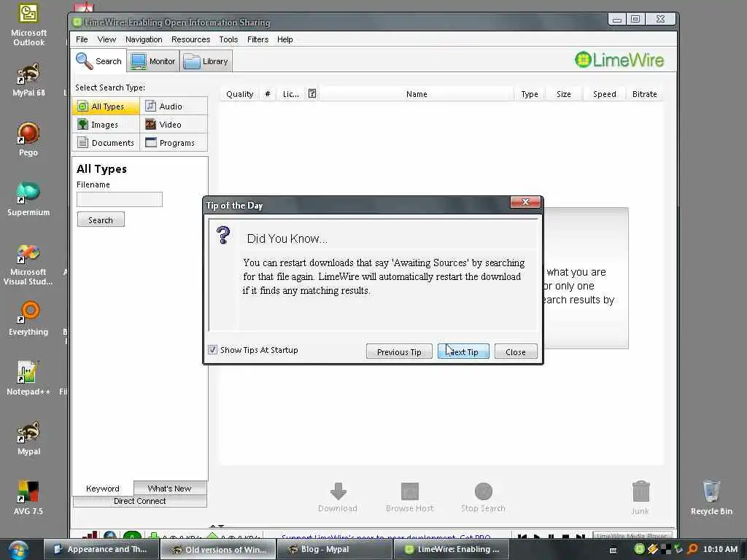Open the Windows Start orb
Image resolution: width=747 pixels, height=560 pixels.
tap(18, 550)
